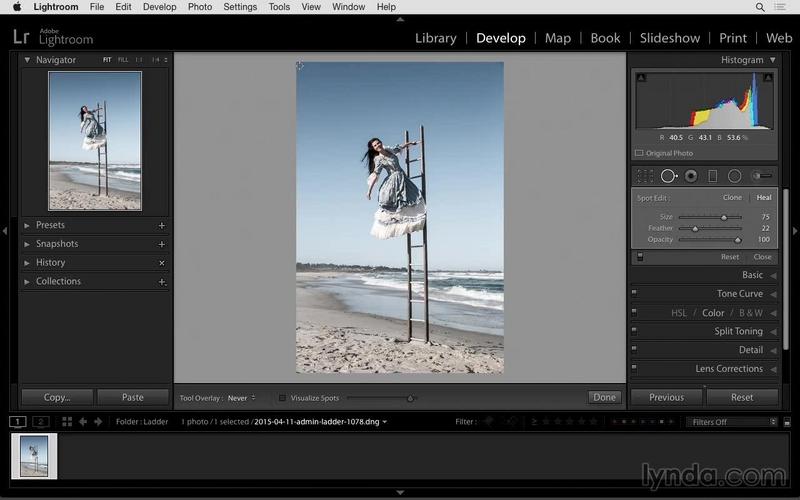Viewport: 800px width, 500px height.
Task: Select the Crop Overlay tool
Action: [x=644, y=176]
